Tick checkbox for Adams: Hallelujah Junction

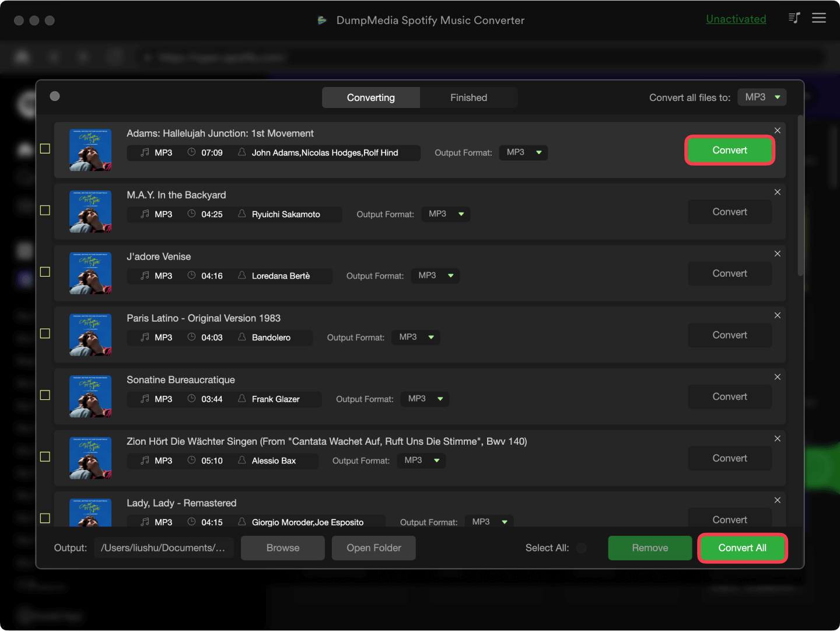click(45, 149)
